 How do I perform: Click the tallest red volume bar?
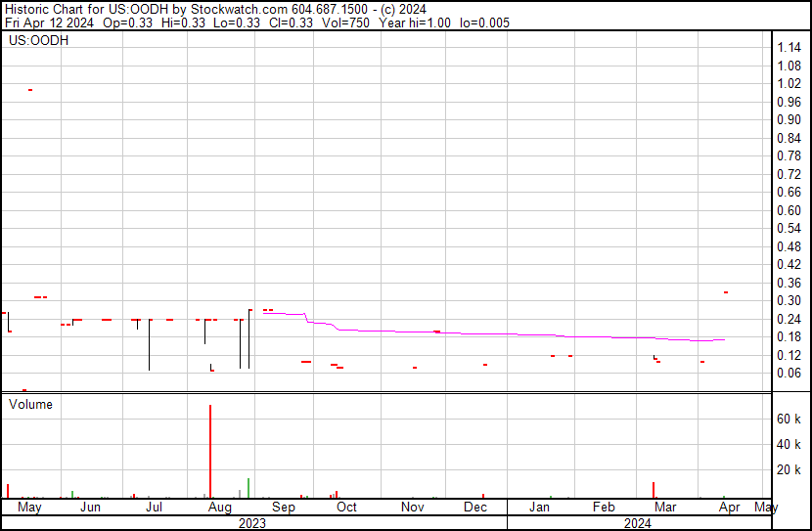tap(210, 450)
